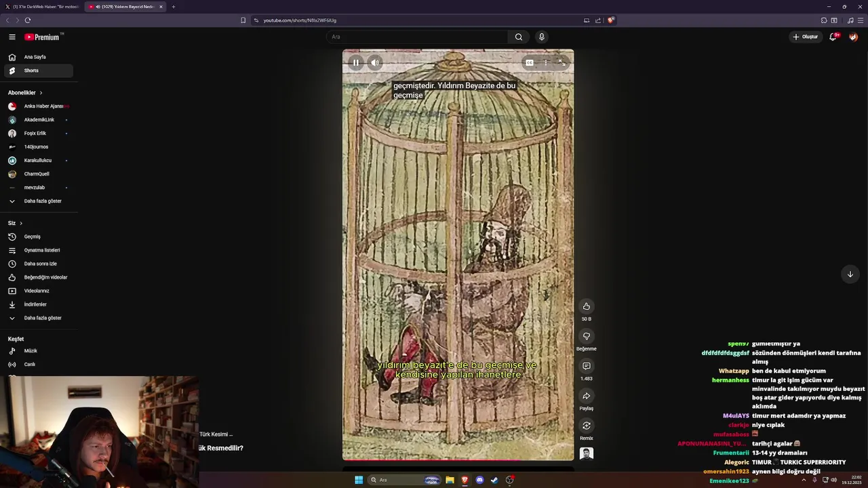Bookmark this page icon

(243, 20)
